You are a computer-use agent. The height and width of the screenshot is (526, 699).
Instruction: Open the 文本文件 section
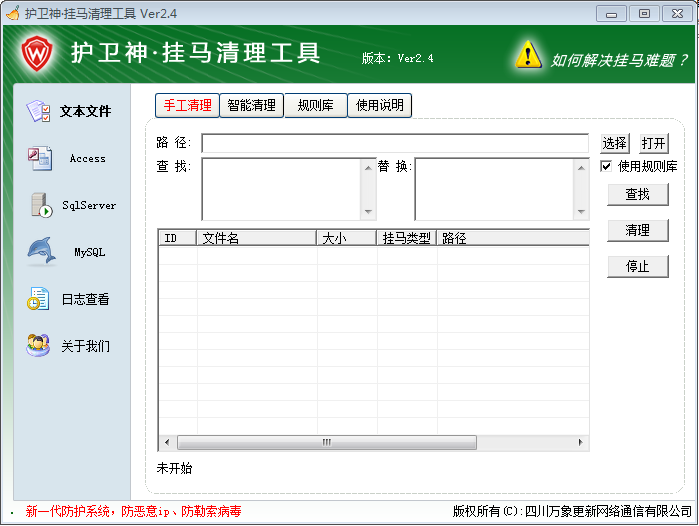click(86, 111)
